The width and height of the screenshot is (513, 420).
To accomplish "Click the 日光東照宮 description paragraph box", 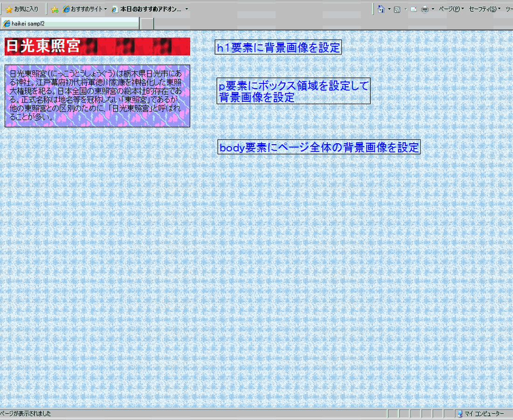I will coord(97,96).
